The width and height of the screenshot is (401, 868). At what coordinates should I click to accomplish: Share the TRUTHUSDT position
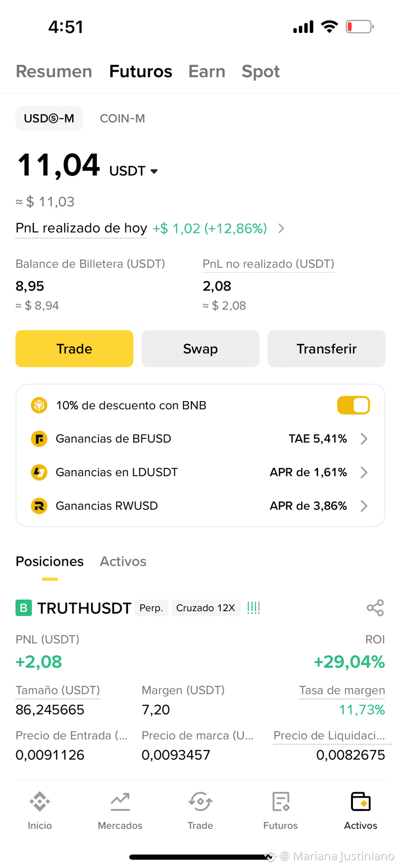click(x=375, y=608)
